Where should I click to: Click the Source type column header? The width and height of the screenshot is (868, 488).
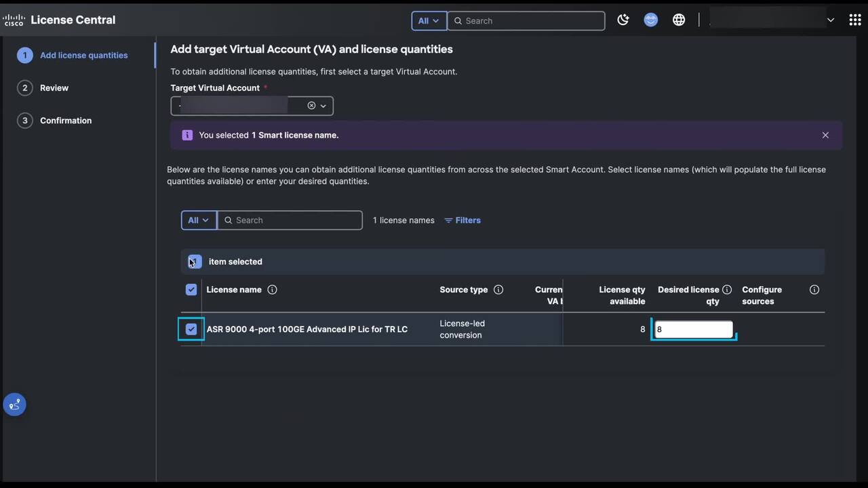click(464, 289)
